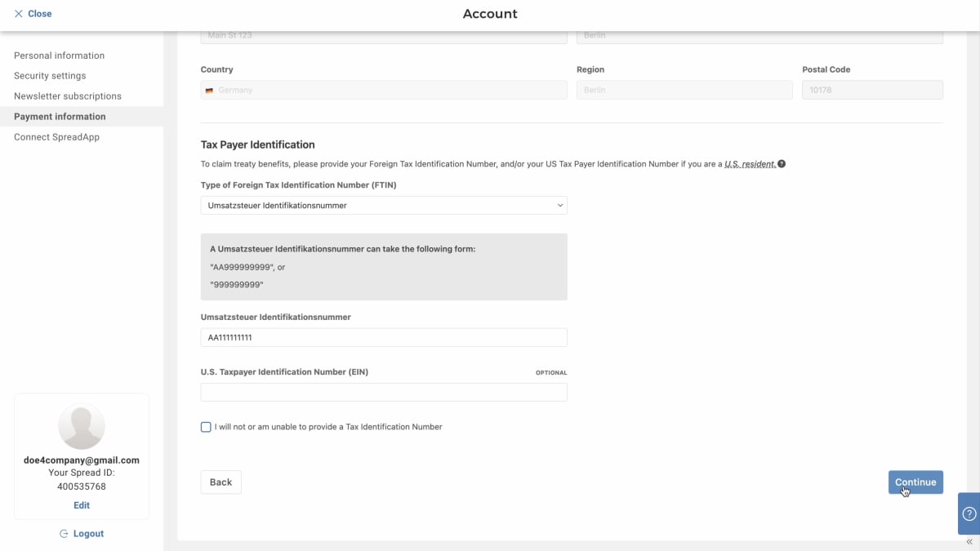Expand the FTIN type dropdown
This screenshot has height=551, width=980.
coord(384,206)
